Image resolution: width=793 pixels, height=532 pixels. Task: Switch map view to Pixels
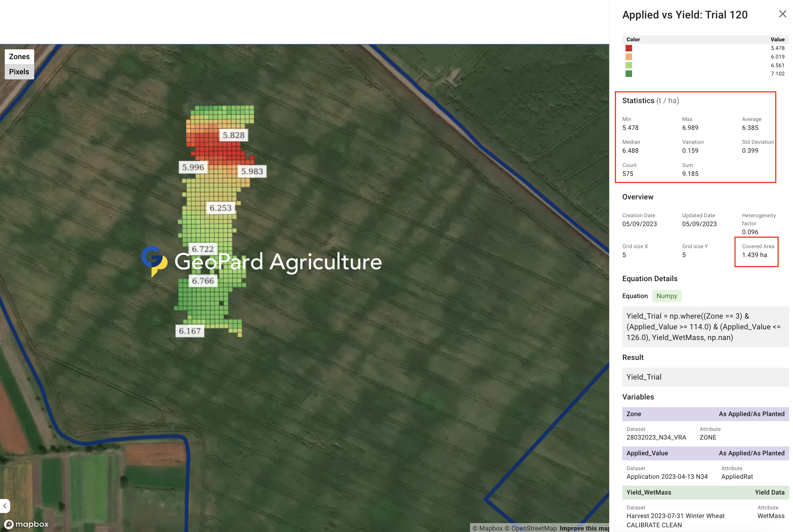point(19,72)
